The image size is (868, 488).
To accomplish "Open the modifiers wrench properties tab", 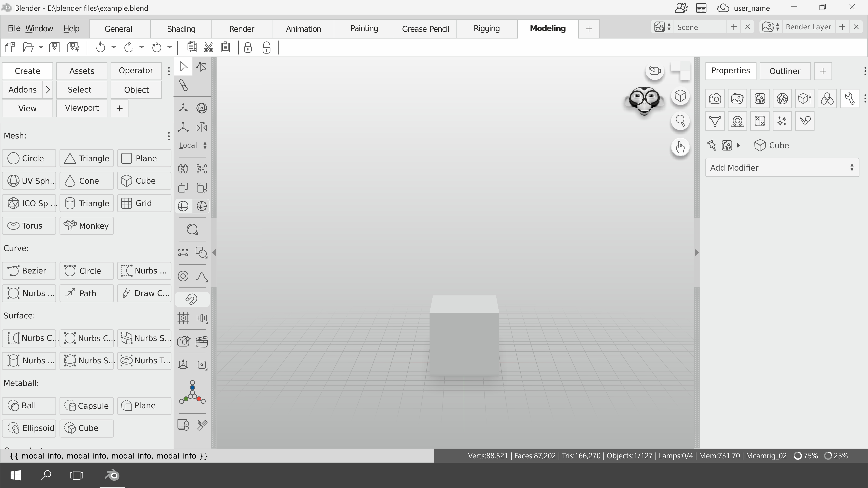I will pyautogui.click(x=850, y=98).
